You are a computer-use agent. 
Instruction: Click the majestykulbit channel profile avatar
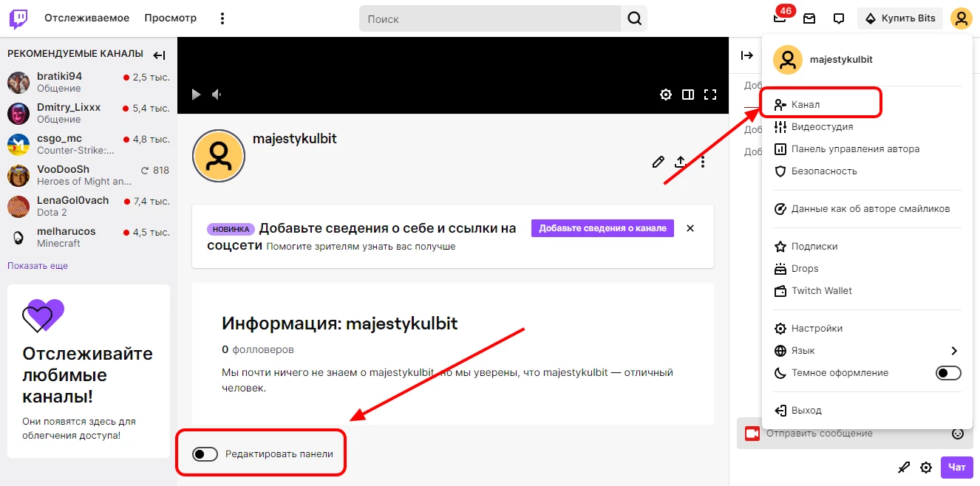tap(218, 156)
